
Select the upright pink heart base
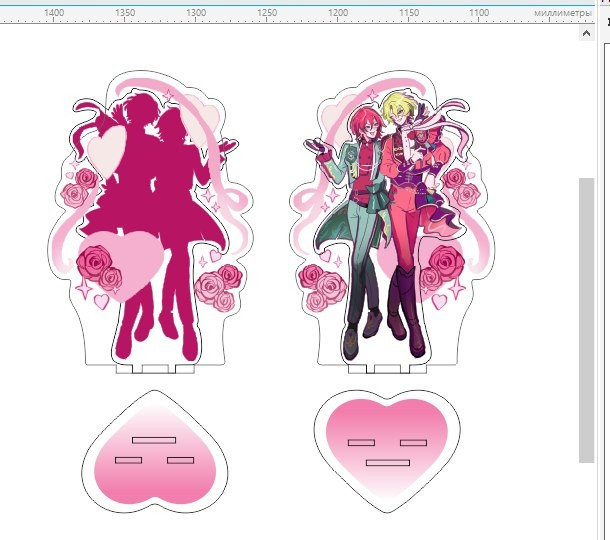coord(387,451)
